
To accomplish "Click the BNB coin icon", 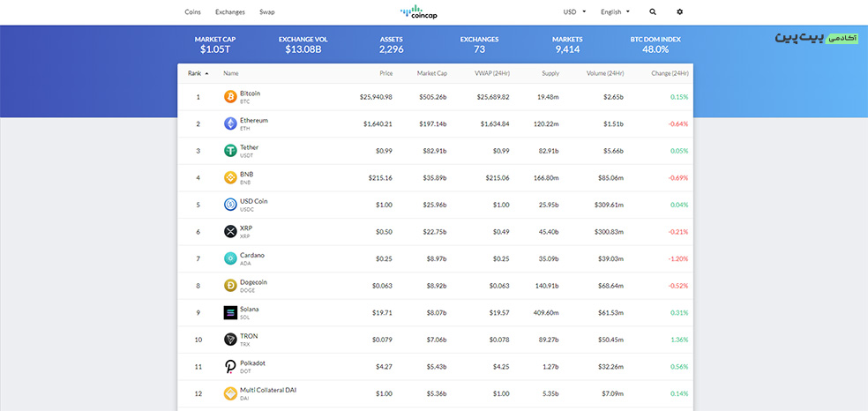I will tap(230, 177).
